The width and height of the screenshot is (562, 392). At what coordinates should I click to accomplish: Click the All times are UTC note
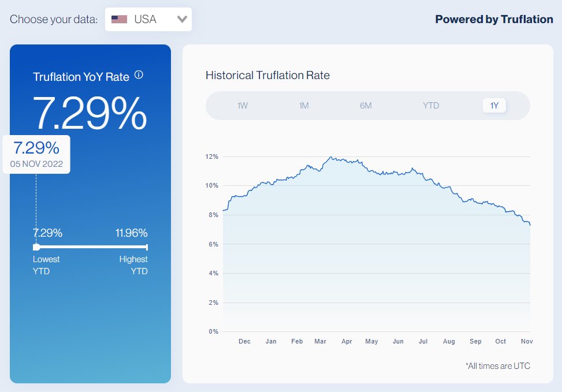click(498, 366)
